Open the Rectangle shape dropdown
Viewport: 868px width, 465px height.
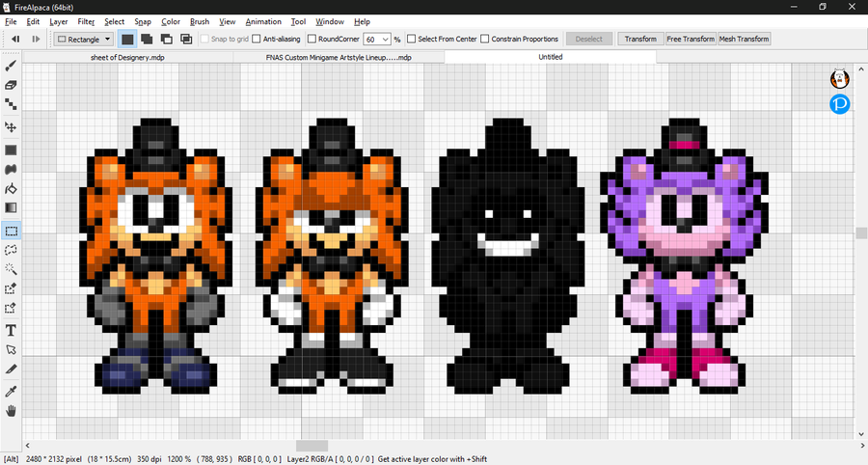click(x=84, y=39)
